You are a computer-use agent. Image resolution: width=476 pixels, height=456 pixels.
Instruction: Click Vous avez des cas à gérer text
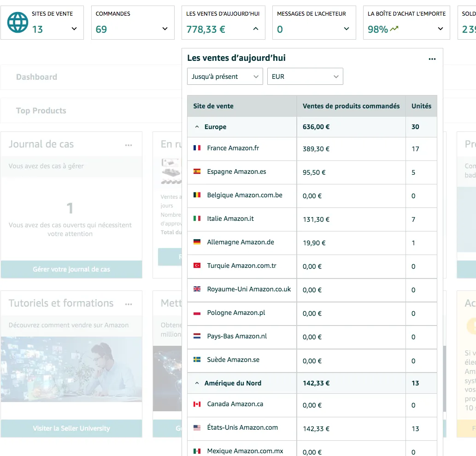(46, 166)
